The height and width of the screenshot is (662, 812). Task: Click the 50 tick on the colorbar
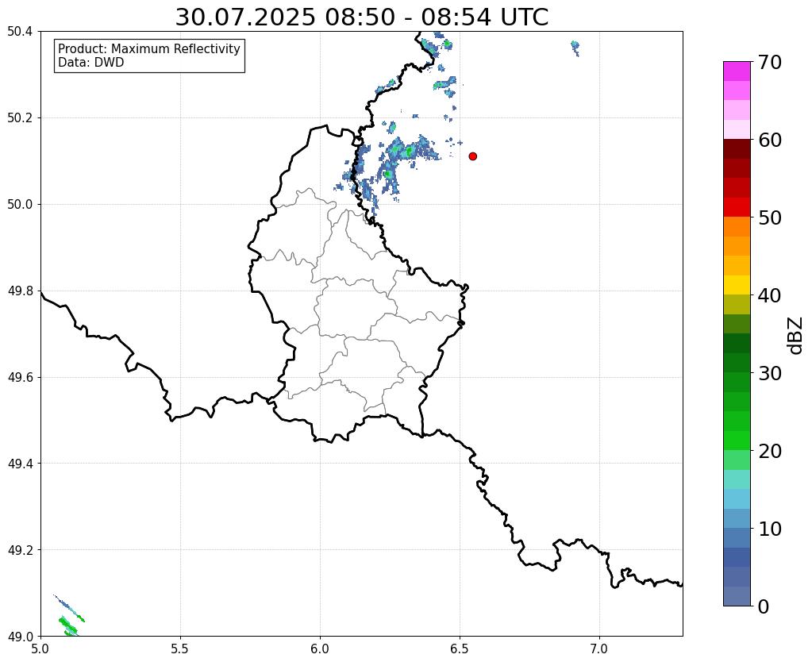(x=770, y=217)
